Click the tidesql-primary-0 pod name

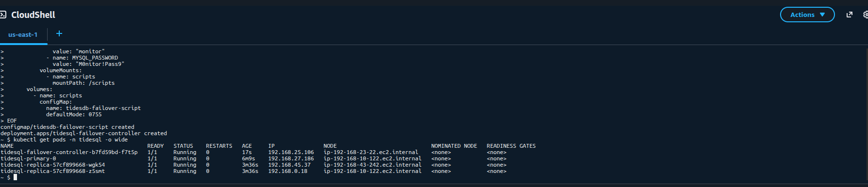28,158
